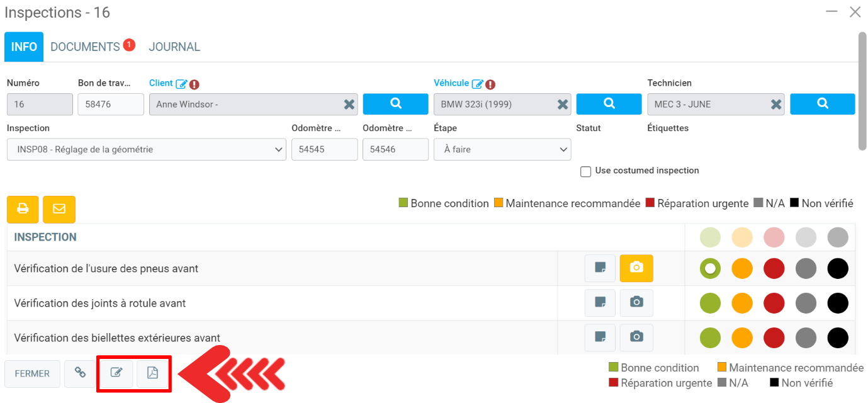Add note to ball joints verification row

tap(600, 303)
